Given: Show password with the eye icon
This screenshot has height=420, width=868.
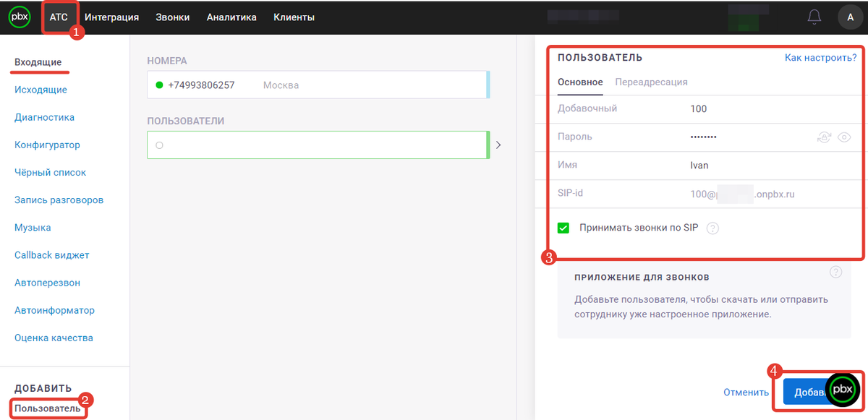Looking at the screenshot, I should coord(843,137).
